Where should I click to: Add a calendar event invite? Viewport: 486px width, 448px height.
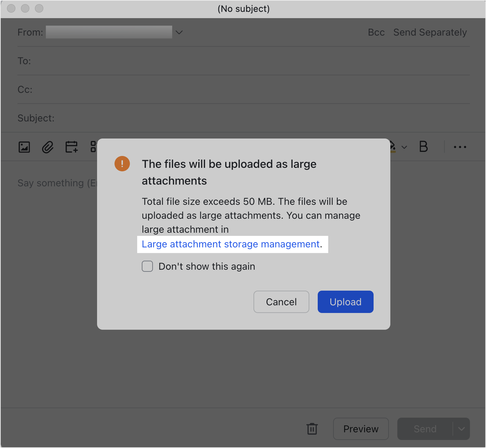(71, 147)
